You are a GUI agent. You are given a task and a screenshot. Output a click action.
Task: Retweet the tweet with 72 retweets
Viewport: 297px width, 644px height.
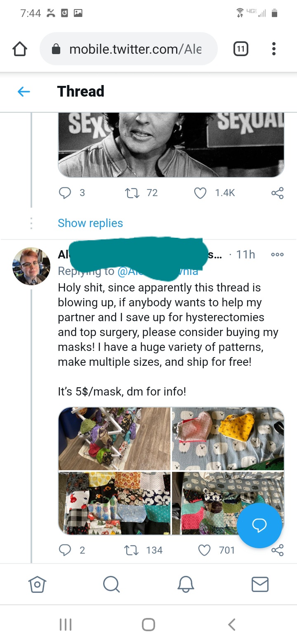pyautogui.click(x=132, y=193)
